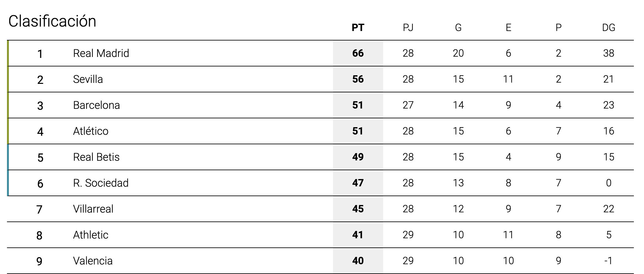Click Villarreal's goal difference value 22
Viewport: 644px width, 274px height.
coord(609,209)
